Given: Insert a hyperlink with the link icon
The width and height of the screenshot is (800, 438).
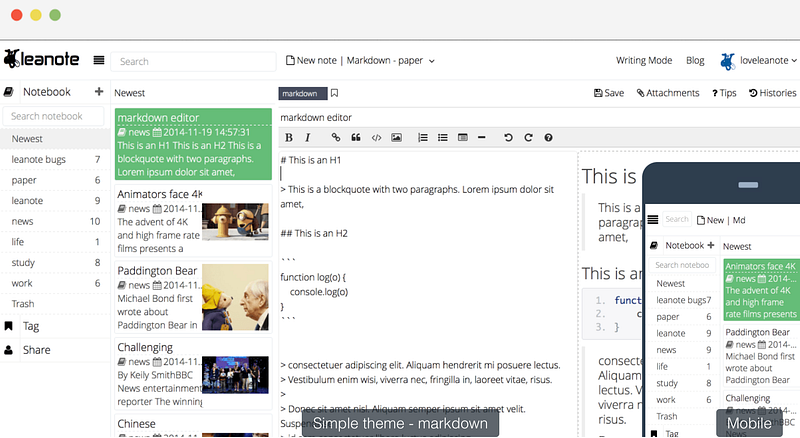Looking at the screenshot, I should pos(335,137).
